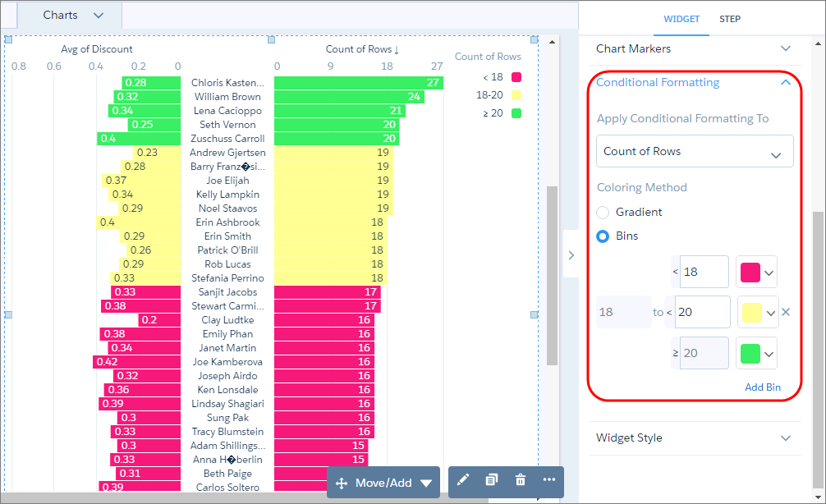Open the more options ellipsis menu
826x504 pixels.
coord(549,480)
